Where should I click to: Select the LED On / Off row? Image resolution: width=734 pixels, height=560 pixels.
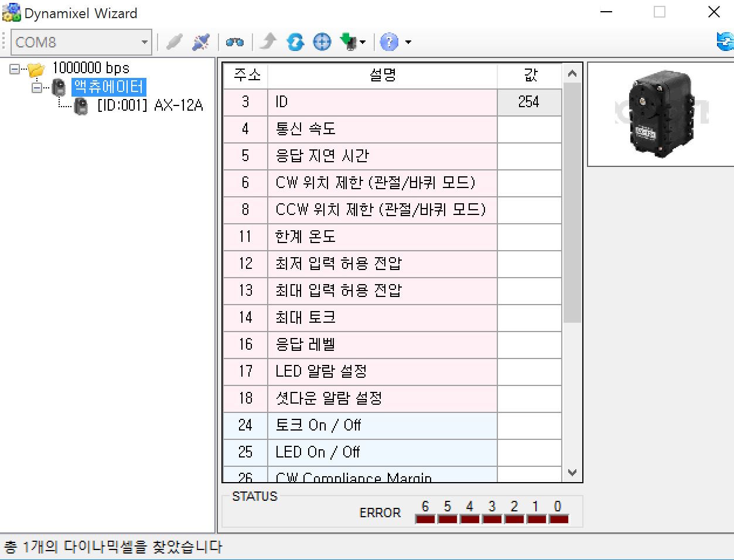click(x=392, y=452)
